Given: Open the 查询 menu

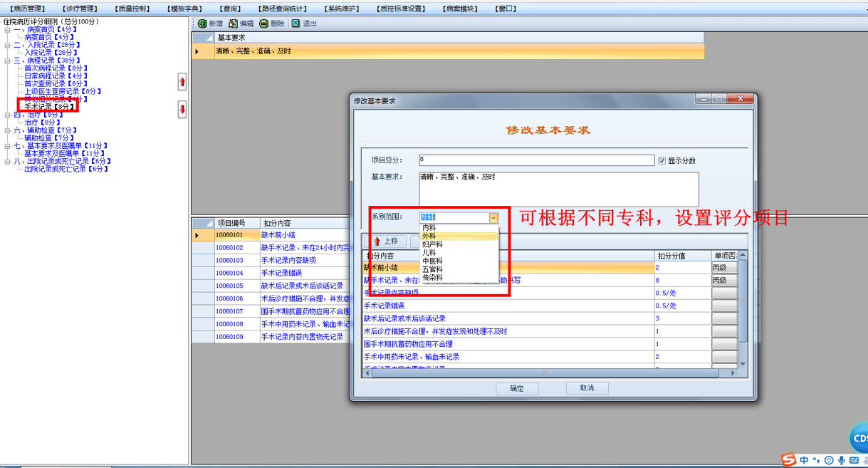Looking at the screenshot, I should (x=231, y=9).
